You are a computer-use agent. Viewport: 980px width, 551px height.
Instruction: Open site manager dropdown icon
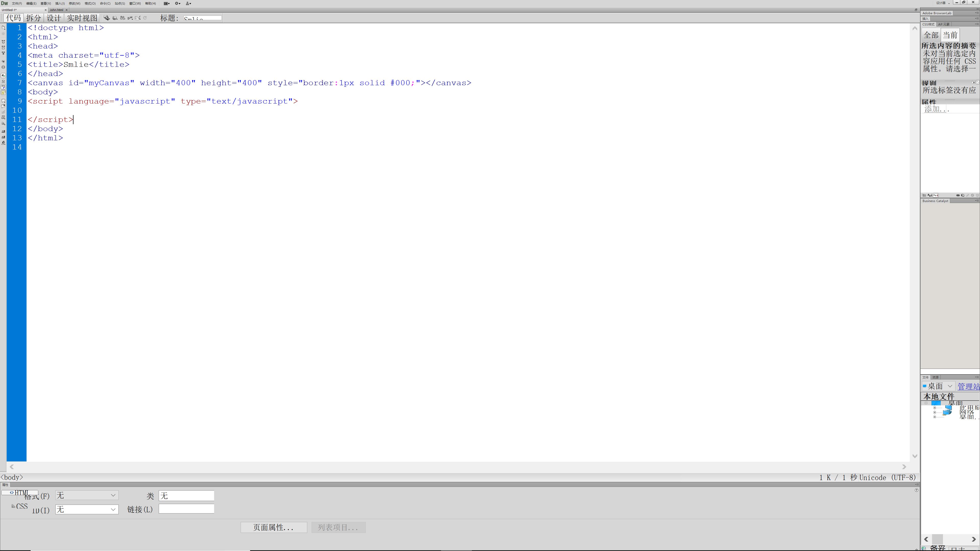click(188, 3)
